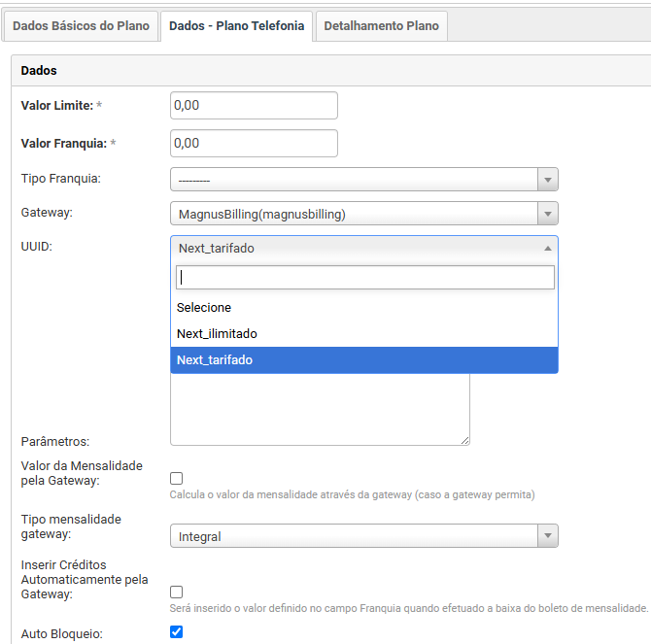Expand the Tipo mensalidade gateway dropdown
The height and width of the screenshot is (644, 651).
coord(363,536)
